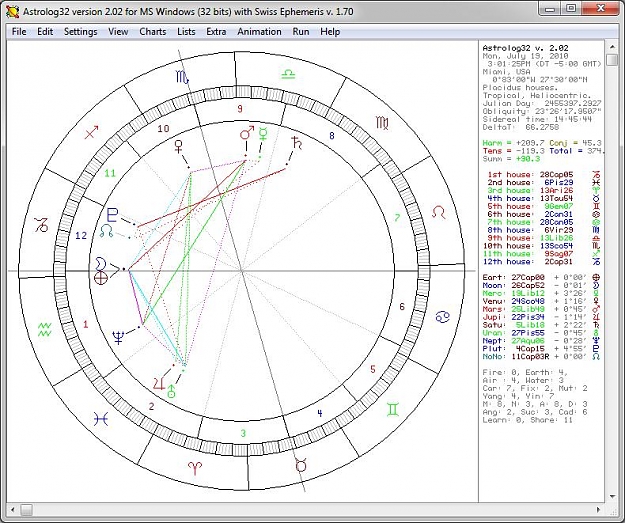Open the Help menu
The width and height of the screenshot is (625, 523).
click(330, 31)
